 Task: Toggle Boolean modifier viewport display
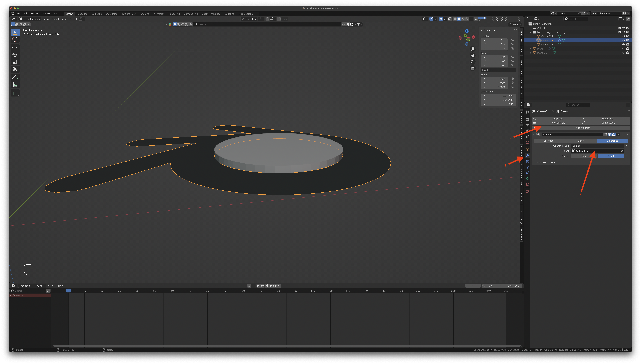click(x=609, y=135)
